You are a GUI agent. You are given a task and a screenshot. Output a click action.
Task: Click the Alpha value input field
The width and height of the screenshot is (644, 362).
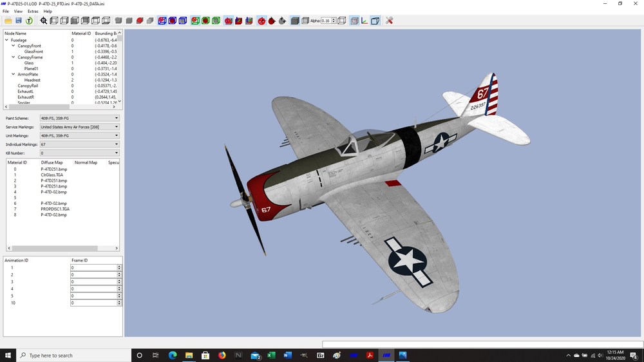tap(326, 21)
